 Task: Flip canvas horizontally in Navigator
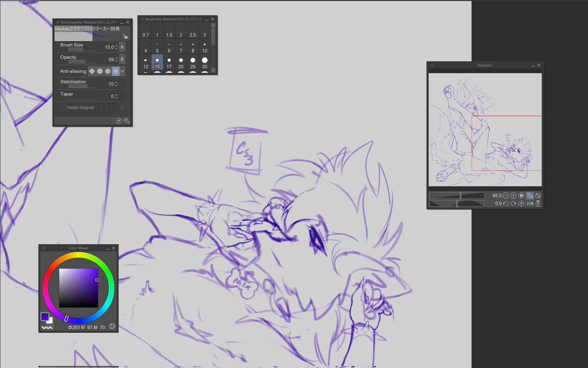pyautogui.click(x=530, y=203)
